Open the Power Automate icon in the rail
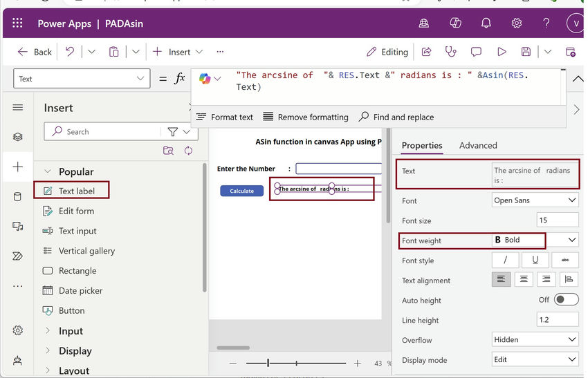588x378 pixels. (x=17, y=256)
